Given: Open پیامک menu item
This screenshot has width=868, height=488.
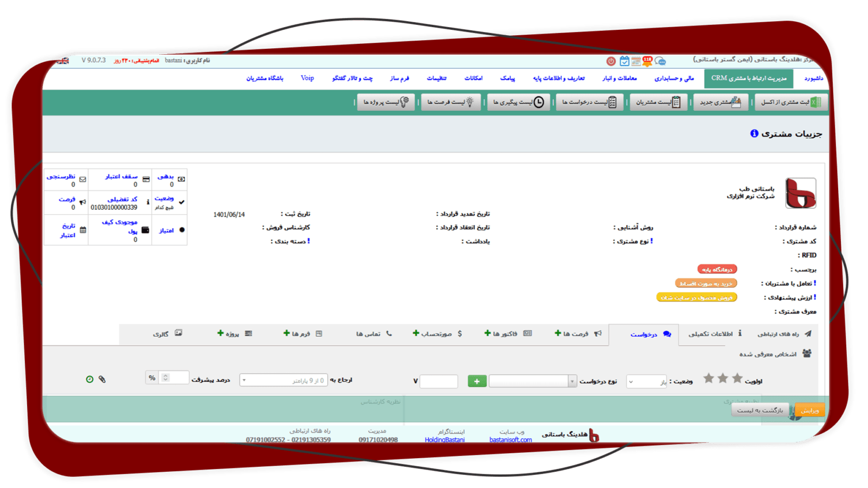Looking at the screenshot, I should pyautogui.click(x=507, y=79).
